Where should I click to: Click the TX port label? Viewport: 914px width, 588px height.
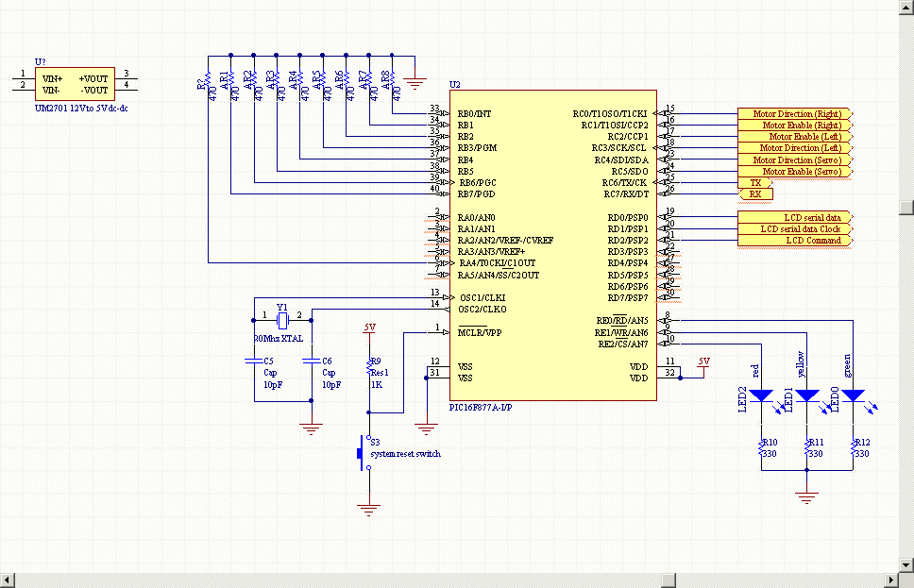coord(755,183)
